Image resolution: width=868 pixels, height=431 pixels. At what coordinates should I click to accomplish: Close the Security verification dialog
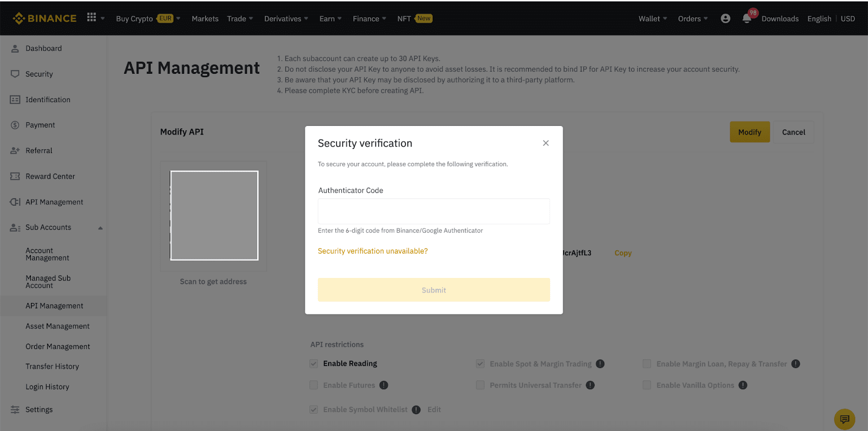click(x=546, y=143)
